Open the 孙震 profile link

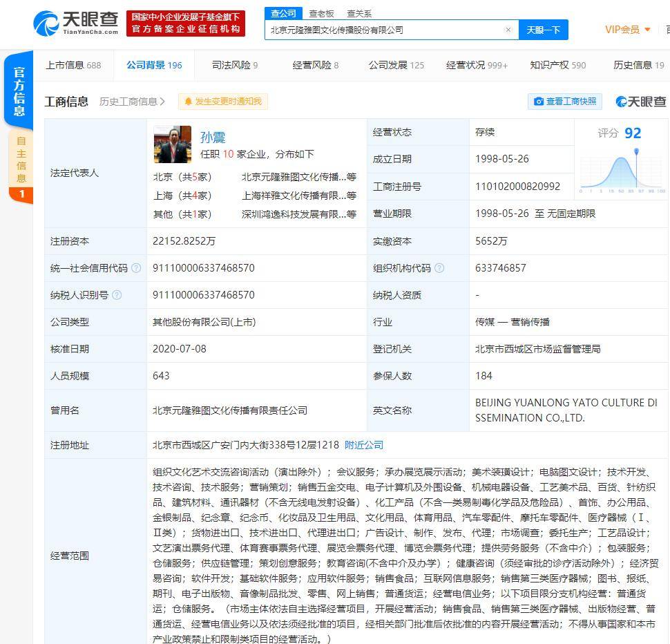click(212, 138)
